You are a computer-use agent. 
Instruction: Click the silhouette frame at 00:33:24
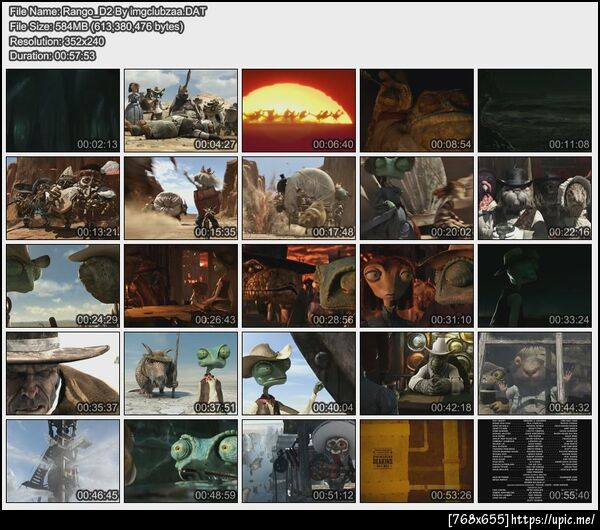[535, 286]
